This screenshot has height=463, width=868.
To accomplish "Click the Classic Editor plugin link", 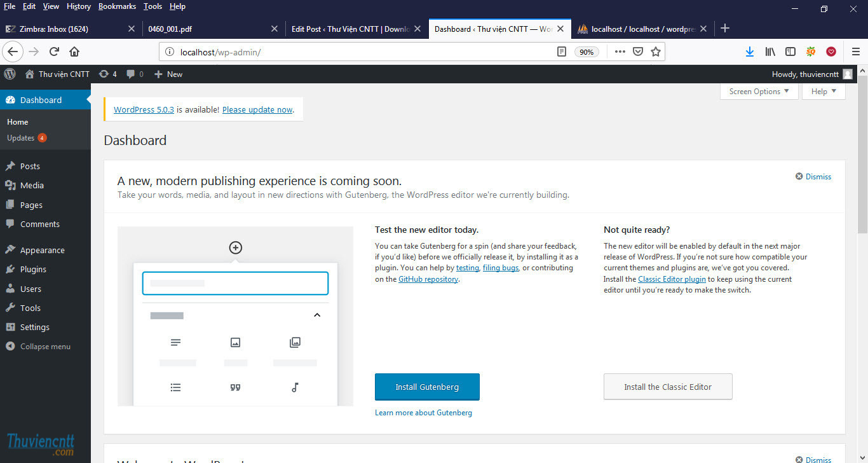I will click(x=672, y=279).
